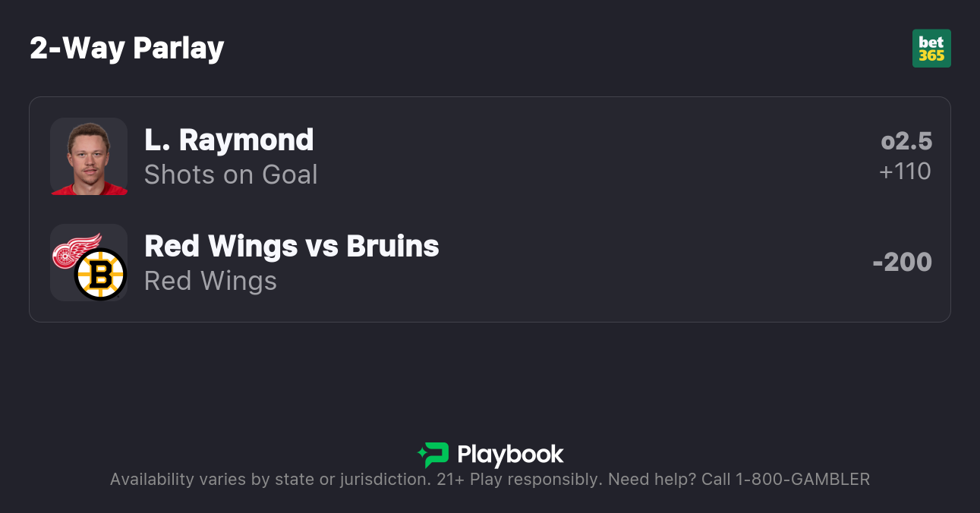Click the Shots on Goal market label
This screenshot has height=513, width=980.
(x=231, y=175)
